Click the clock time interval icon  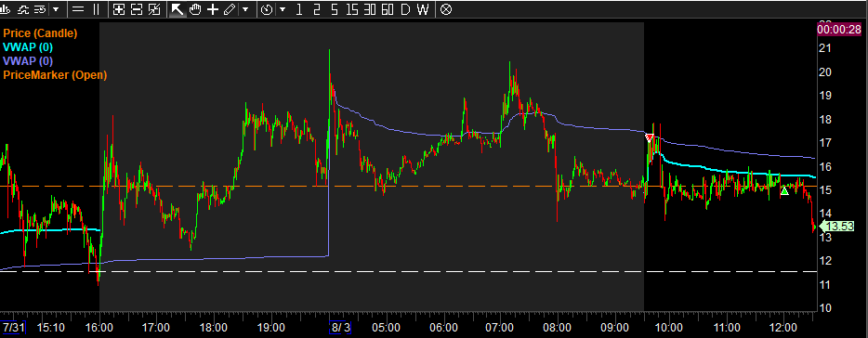pos(267,9)
